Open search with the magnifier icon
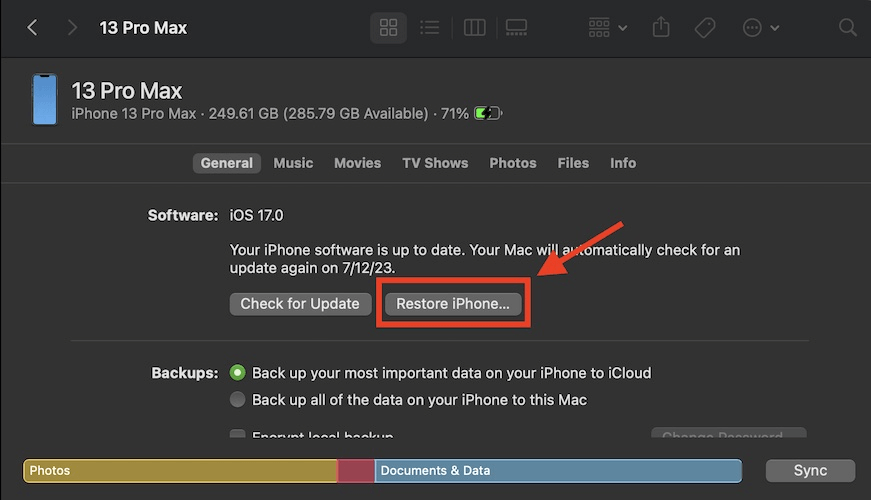The image size is (871, 500). coord(847,28)
